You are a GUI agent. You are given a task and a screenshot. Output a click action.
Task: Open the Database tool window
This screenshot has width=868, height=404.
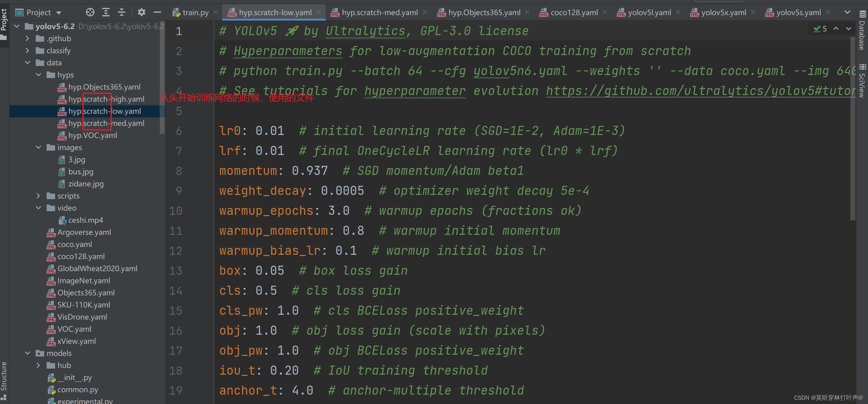tap(863, 30)
